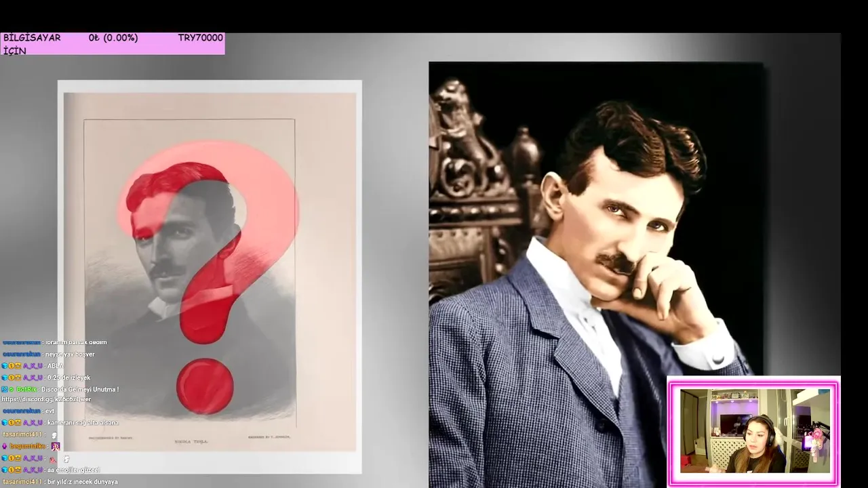Viewport: 868px width, 488px height.
Task: Click chat message 'ABLA'
Action: pyautogui.click(x=55, y=366)
